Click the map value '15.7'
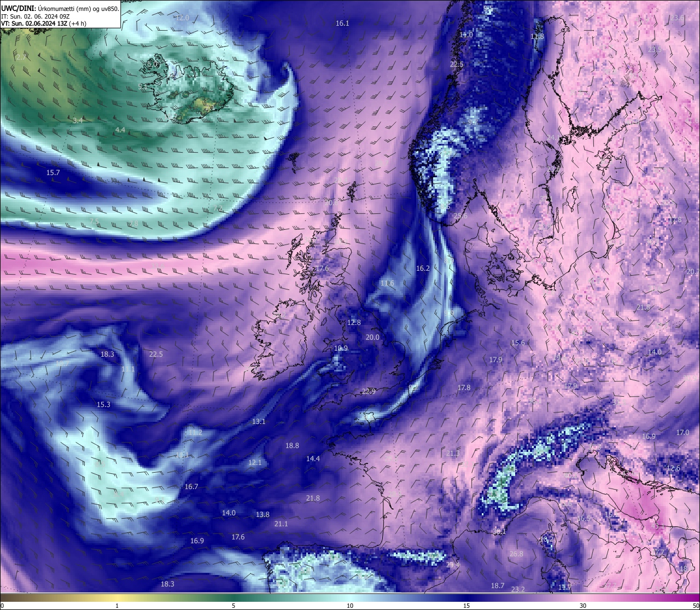The image size is (700, 610). (x=53, y=173)
